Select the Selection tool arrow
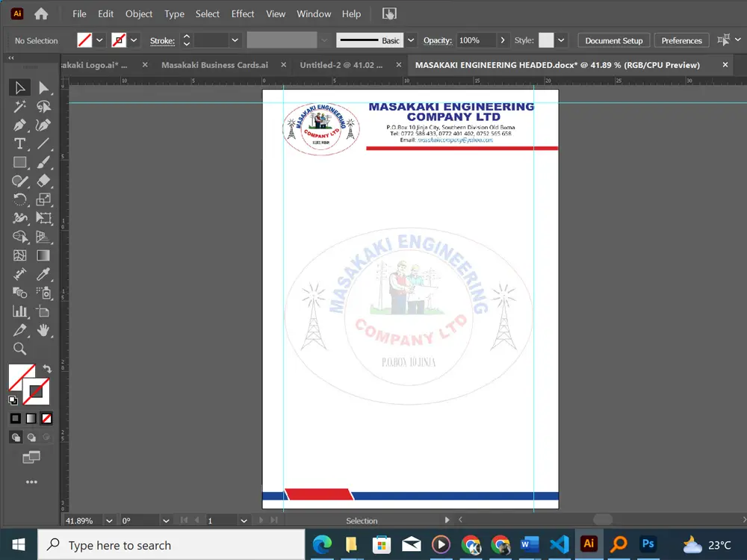The image size is (747, 560). pos(19,87)
